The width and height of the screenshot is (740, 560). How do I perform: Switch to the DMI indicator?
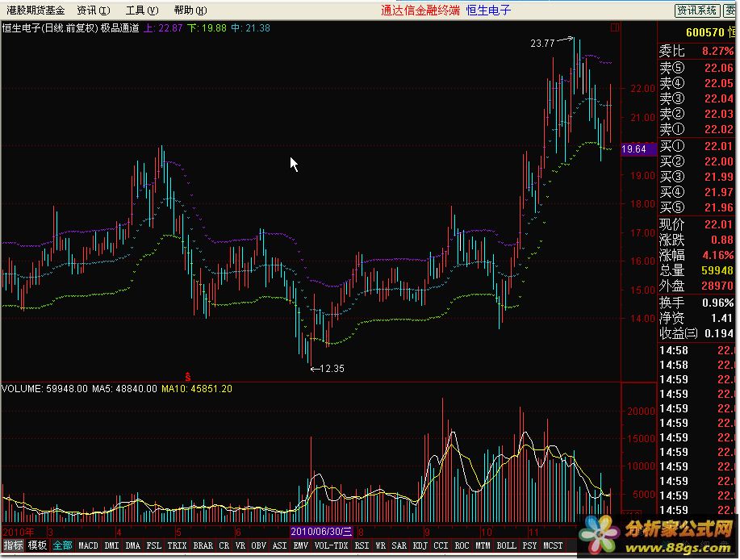tap(111, 545)
